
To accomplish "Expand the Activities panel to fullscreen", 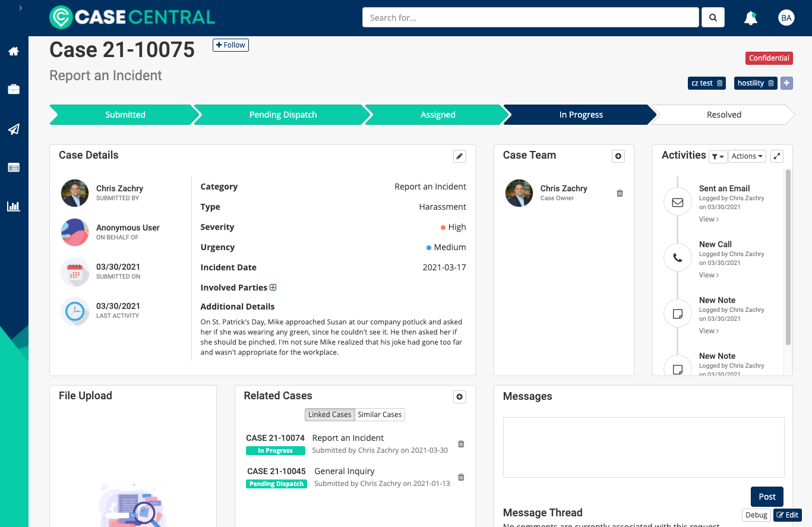I will [777, 156].
